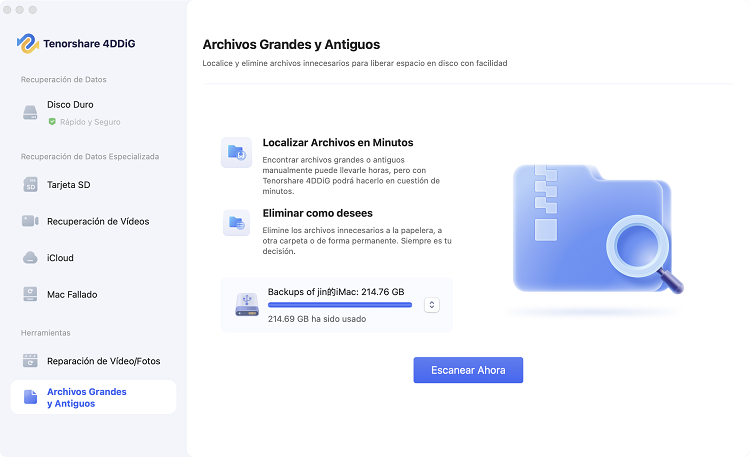Click the Eliminar como desees heading
Image resolution: width=750 pixels, height=457 pixels.
point(318,213)
